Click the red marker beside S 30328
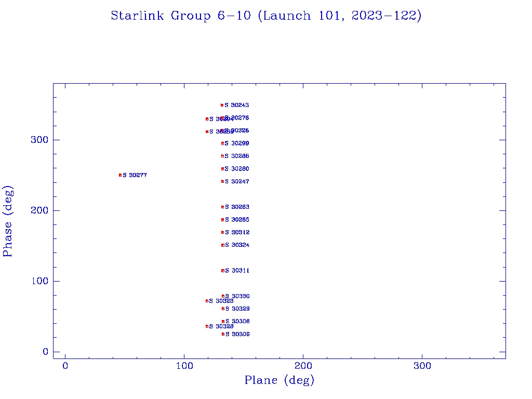Image resolution: width=532 pixels, height=399 pixels. pos(207,326)
